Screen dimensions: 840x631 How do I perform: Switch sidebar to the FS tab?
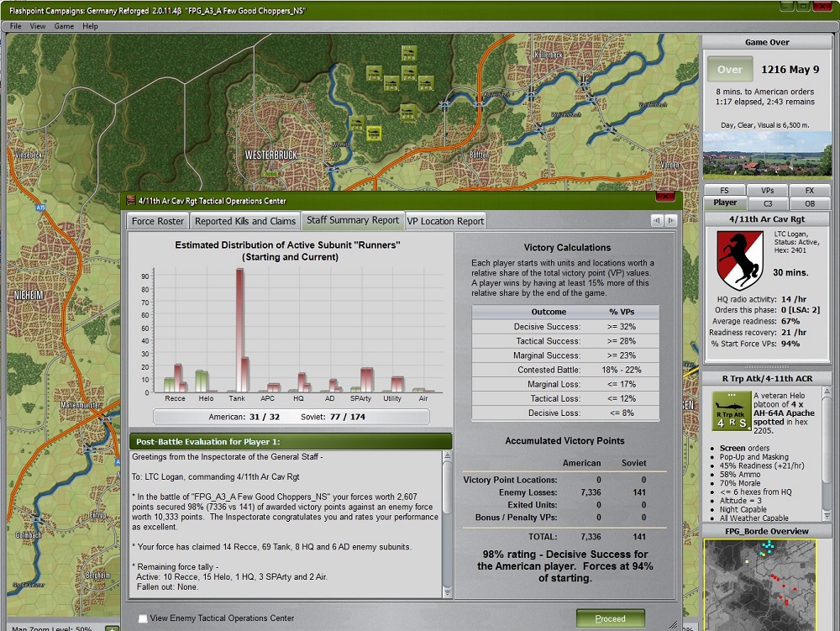tap(724, 190)
